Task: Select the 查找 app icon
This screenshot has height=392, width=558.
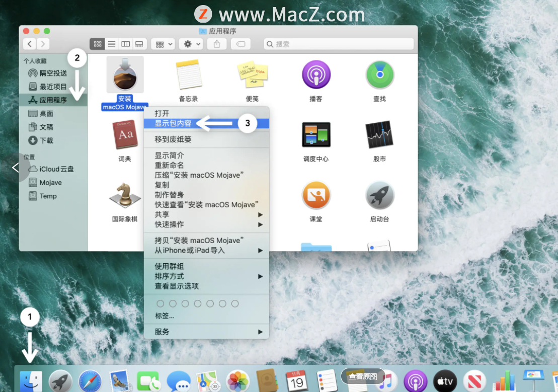Action: coord(380,74)
